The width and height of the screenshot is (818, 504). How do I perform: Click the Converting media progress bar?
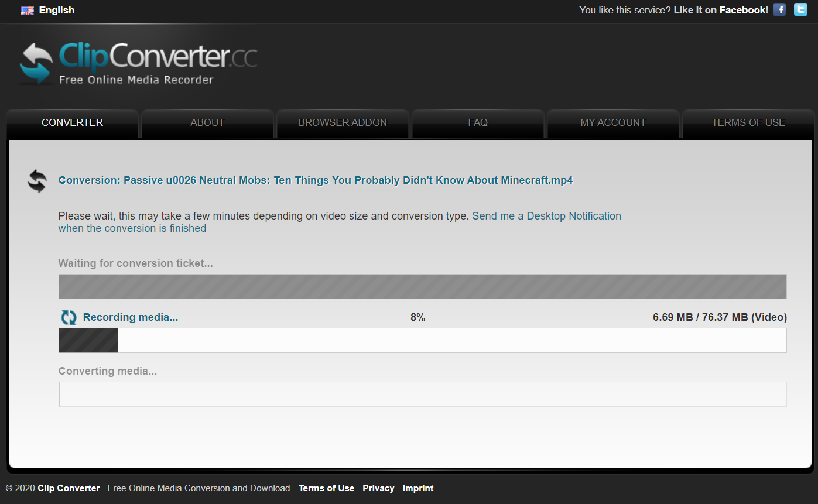tap(422, 395)
